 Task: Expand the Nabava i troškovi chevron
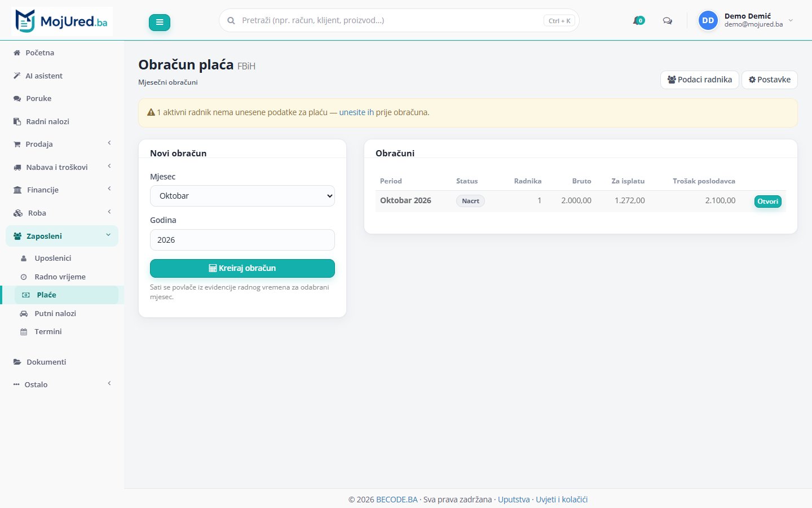[109, 166]
